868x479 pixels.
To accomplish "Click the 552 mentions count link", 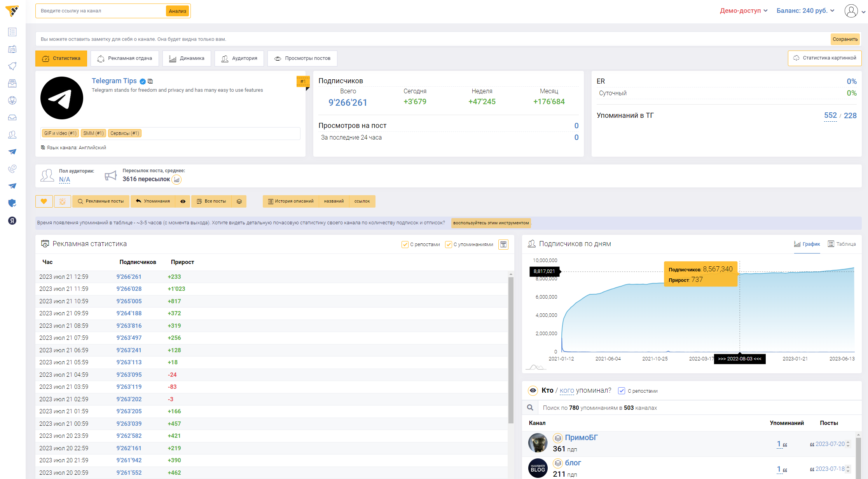I will [x=830, y=115].
